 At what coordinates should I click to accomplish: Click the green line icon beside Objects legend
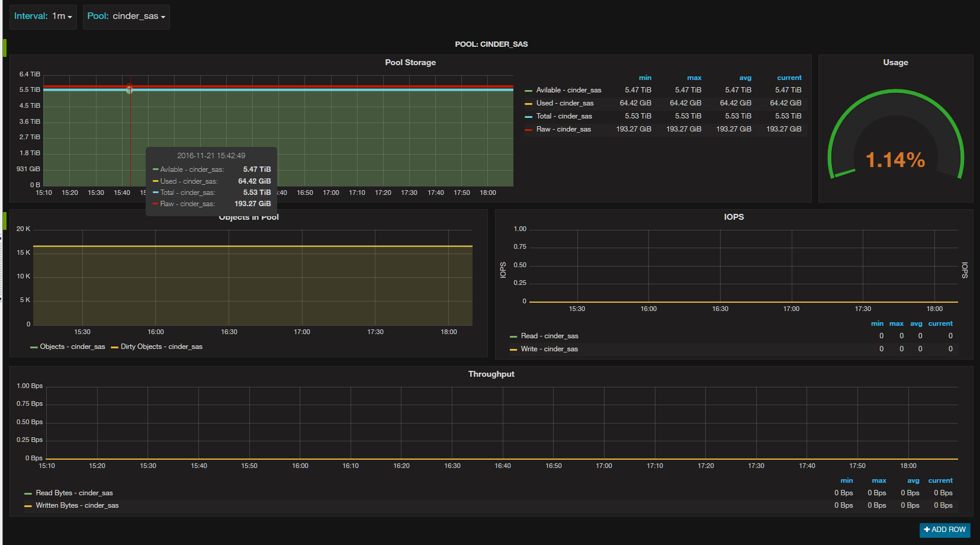[x=34, y=347]
